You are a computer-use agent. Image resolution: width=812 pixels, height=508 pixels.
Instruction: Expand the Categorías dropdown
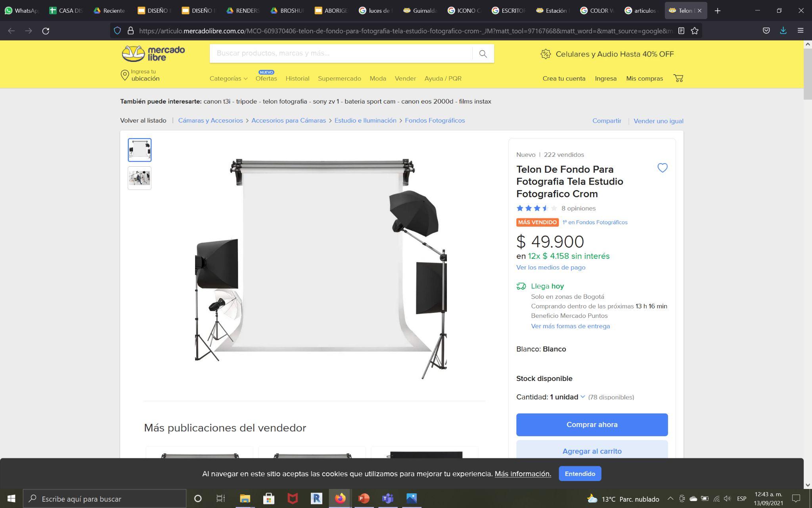coord(228,79)
